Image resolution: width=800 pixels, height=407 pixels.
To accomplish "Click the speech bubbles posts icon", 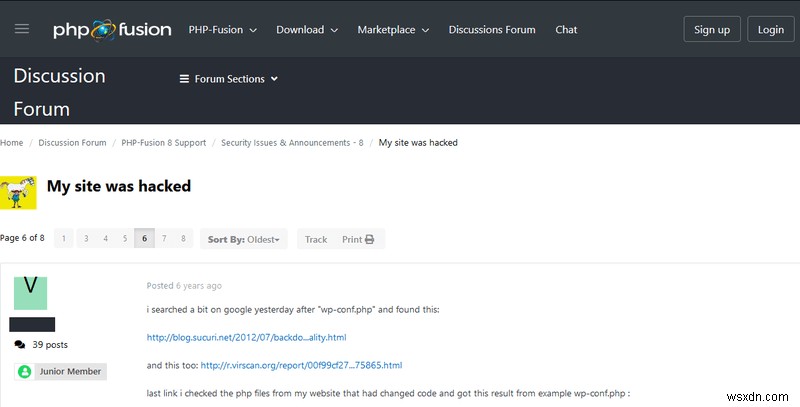I will point(20,344).
